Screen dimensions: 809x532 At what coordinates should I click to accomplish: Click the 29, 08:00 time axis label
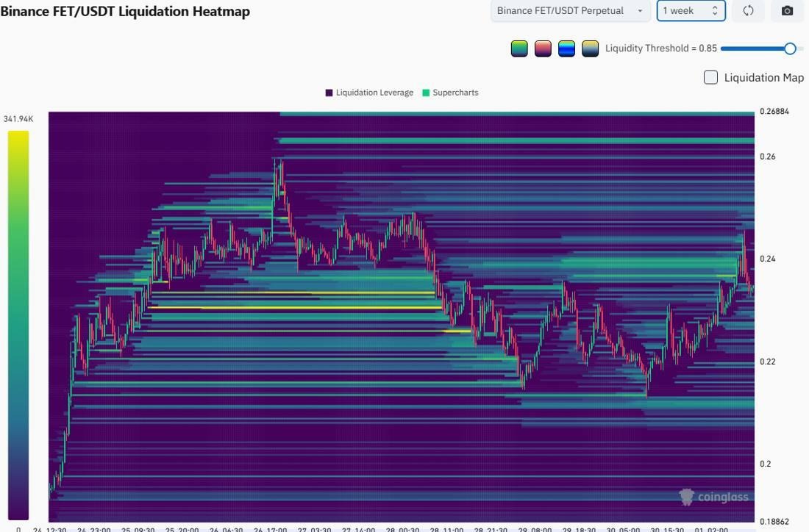535,529
